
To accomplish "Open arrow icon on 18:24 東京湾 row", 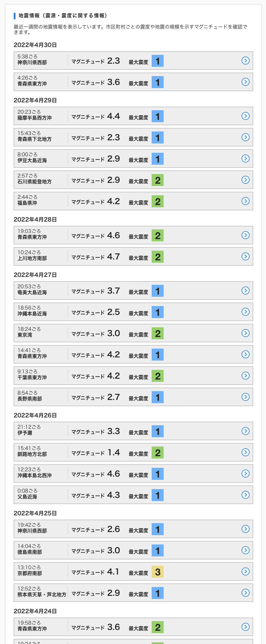I will 246,333.
